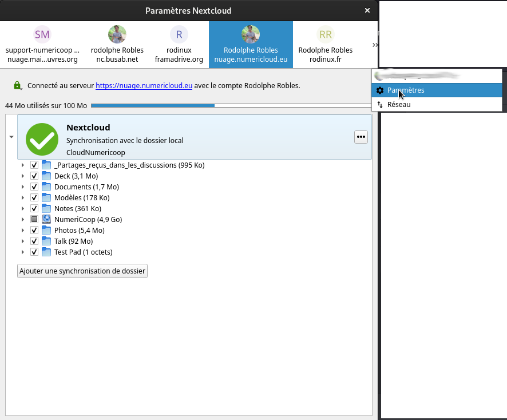Click the Documents folder icon

pos(46,187)
